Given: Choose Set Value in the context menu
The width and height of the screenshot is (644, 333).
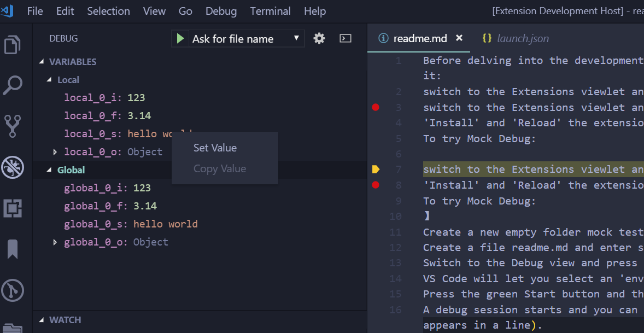Looking at the screenshot, I should 215,147.
